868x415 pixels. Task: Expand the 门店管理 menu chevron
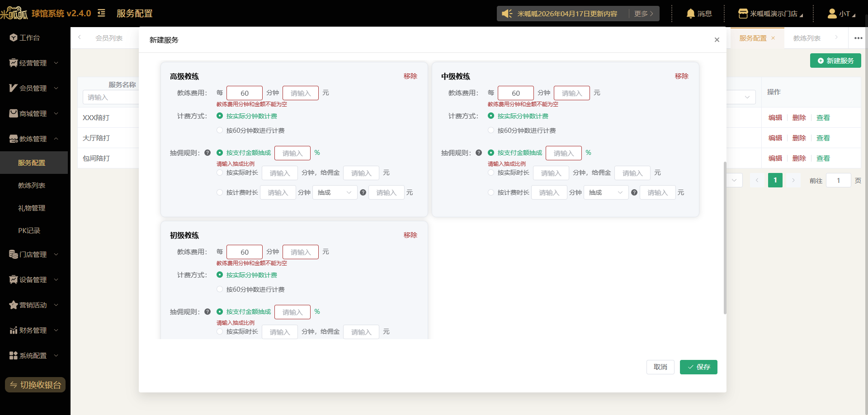coord(56,254)
